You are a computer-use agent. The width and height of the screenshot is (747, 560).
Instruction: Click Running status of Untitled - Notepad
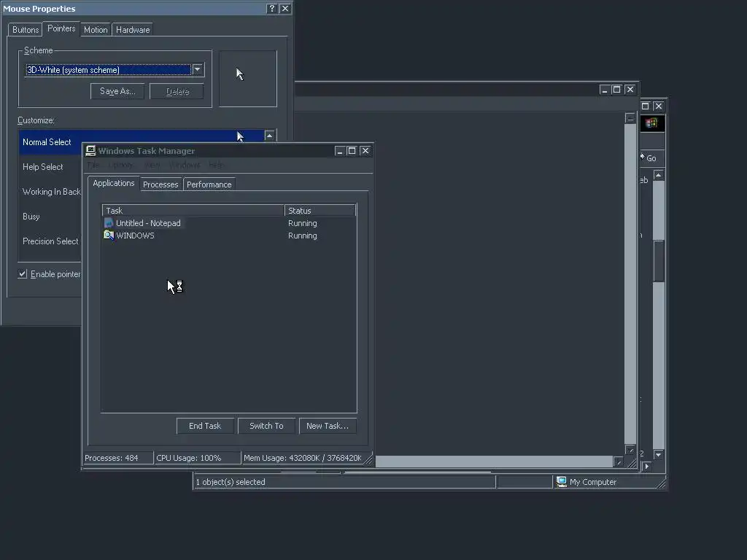[x=303, y=223]
